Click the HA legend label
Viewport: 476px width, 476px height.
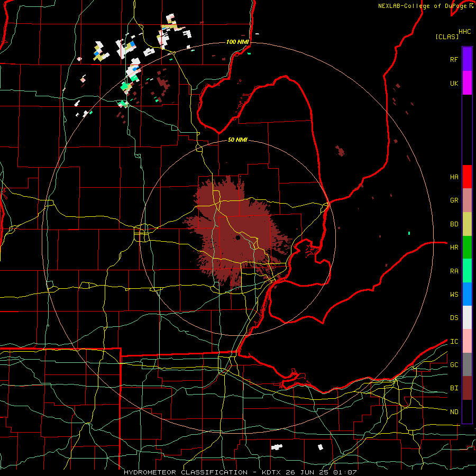[x=454, y=177]
